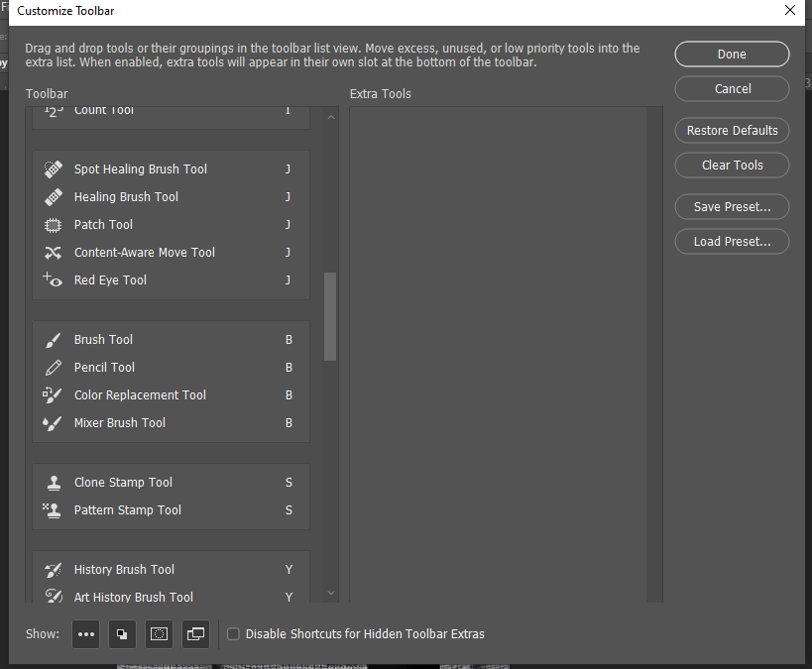Select the Color Replacement Tool icon

tap(53, 394)
